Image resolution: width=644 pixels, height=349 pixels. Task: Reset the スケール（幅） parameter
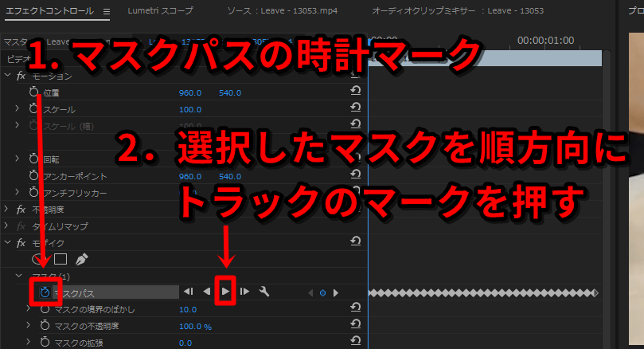[356, 124]
